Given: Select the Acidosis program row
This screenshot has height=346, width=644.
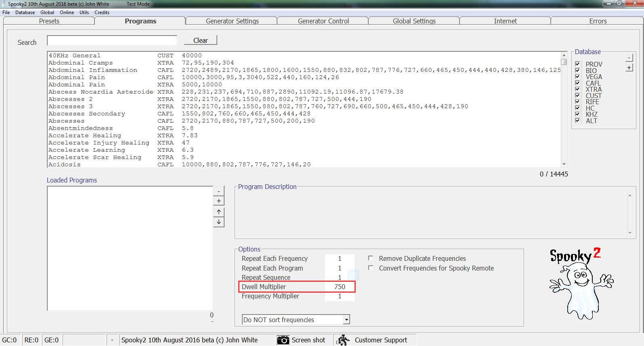Looking at the screenshot, I should 304,164.
